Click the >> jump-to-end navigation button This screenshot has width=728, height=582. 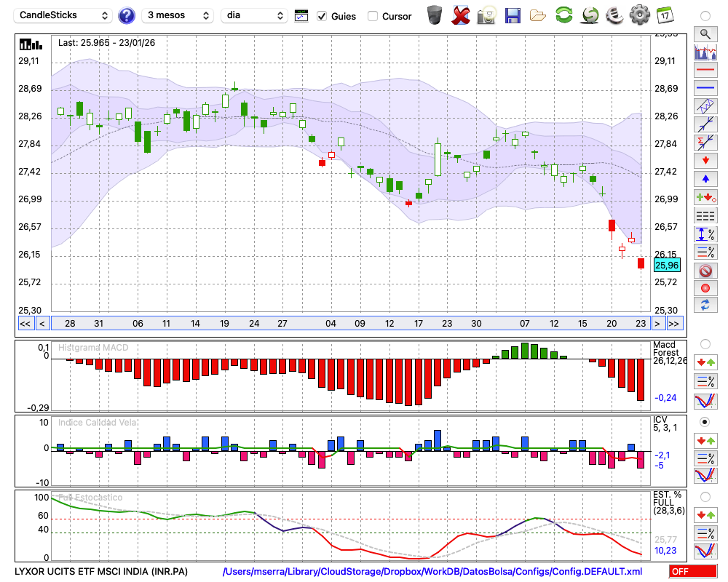click(674, 324)
